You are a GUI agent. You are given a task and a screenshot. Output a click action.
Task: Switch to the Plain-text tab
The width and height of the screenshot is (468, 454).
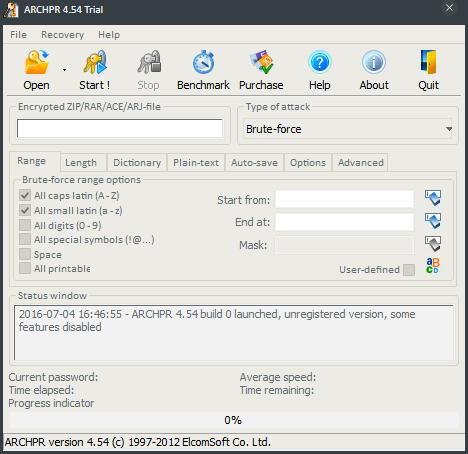pyautogui.click(x=196, y=163)
